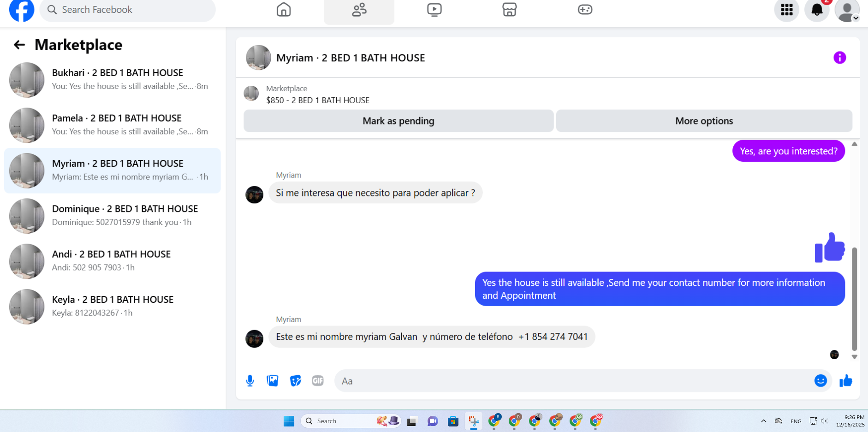Viewport: 868px width, 432px height.
Task: Open the Microsoft Store taskbar icon
Action: coord(453,421)
